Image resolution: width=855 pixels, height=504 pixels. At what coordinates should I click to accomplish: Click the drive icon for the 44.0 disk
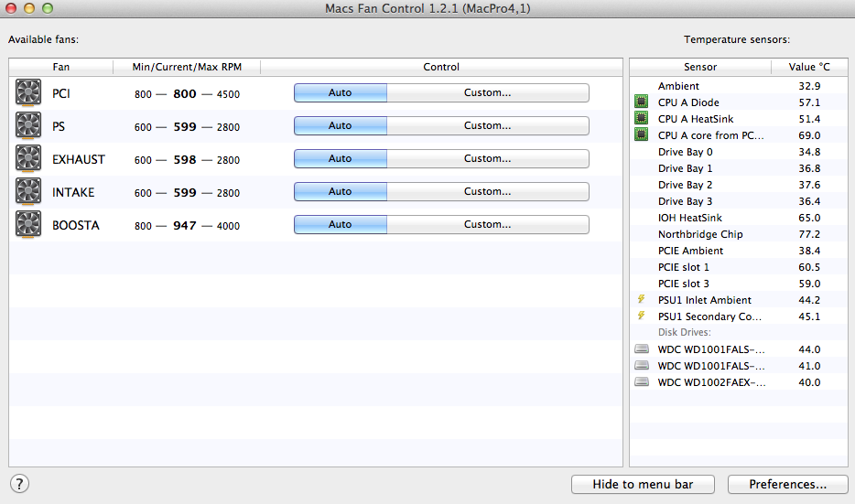pyautogui.click(x=642, y=349)
